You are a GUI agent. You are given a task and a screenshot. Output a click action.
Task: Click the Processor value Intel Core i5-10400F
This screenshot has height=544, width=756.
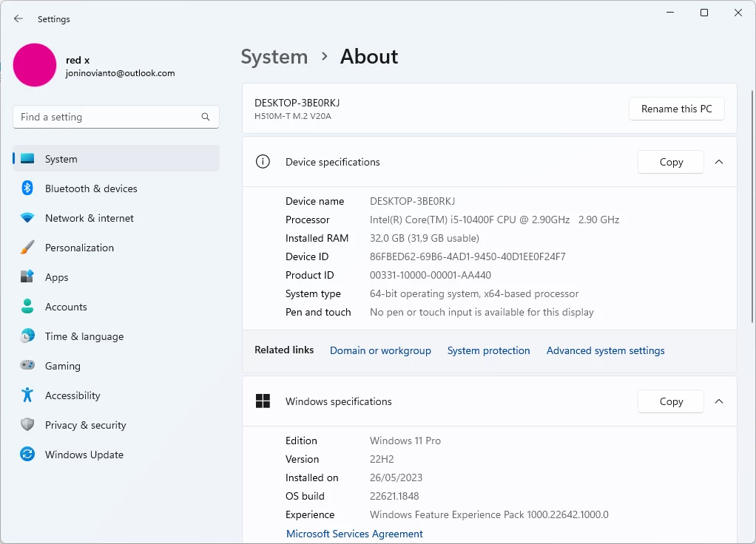(495, 220)
